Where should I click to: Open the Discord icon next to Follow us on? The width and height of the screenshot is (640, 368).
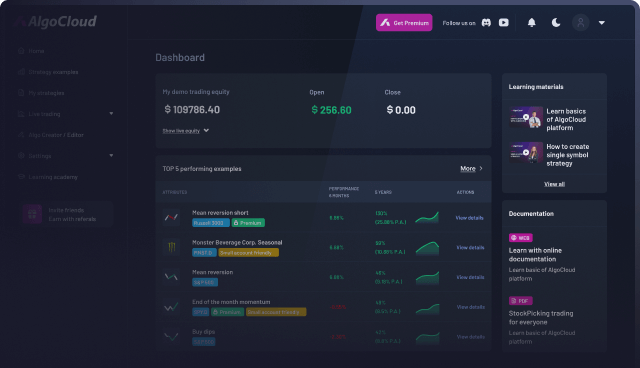pos(486,23)
